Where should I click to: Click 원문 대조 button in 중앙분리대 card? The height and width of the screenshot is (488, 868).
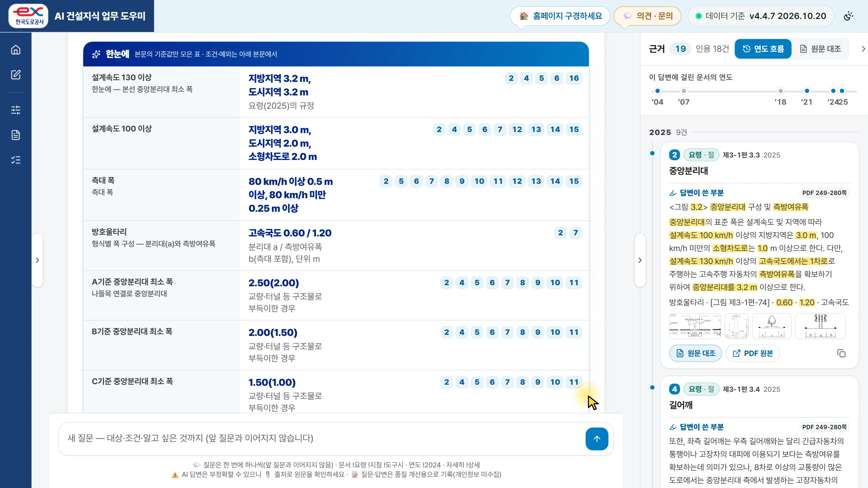tap(695, 353)
